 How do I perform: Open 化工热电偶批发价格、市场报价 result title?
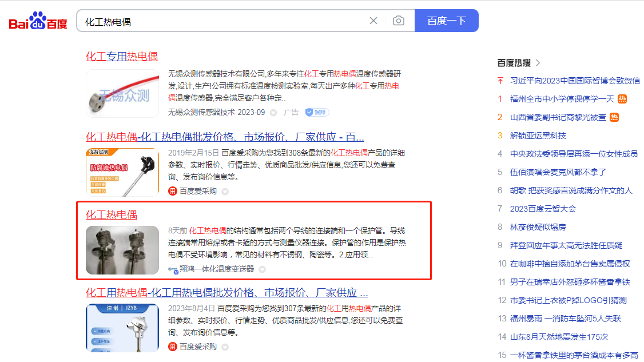(225, 137)
